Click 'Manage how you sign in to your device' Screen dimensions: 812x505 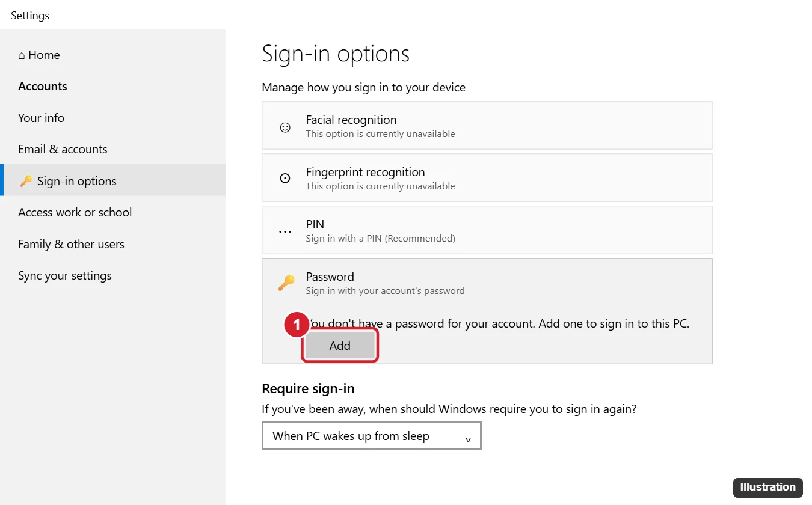coord(364,87)
